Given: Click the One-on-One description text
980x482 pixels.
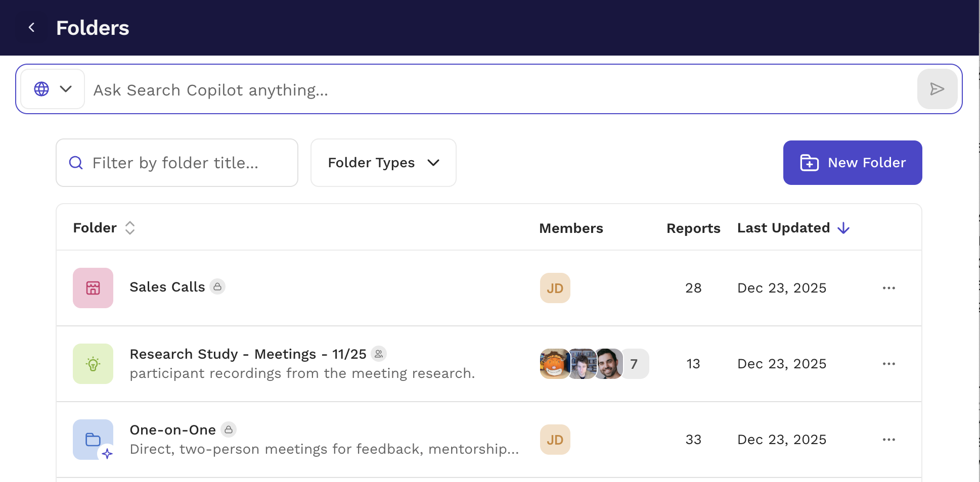Looking at the screenshot, I should (x=324, y=449).
